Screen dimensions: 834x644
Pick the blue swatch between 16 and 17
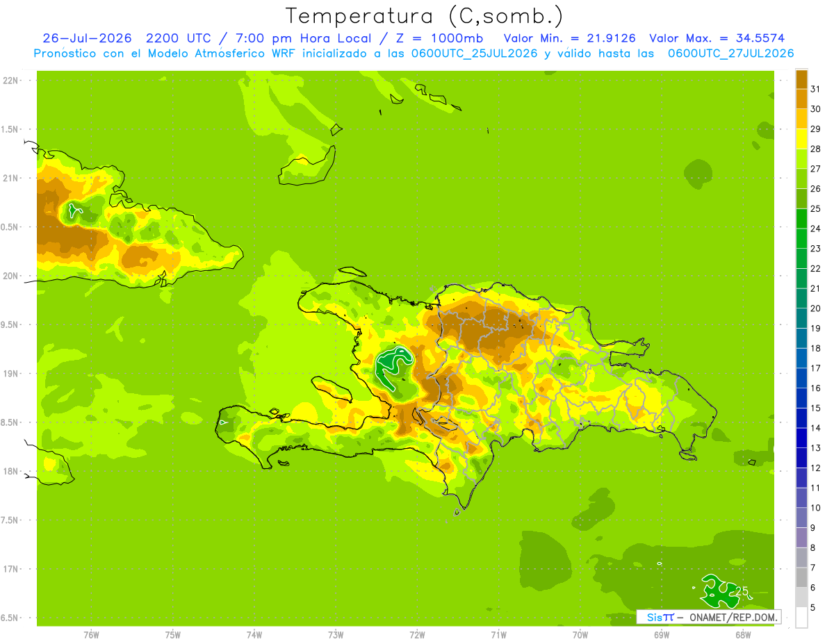pos(801,378)
